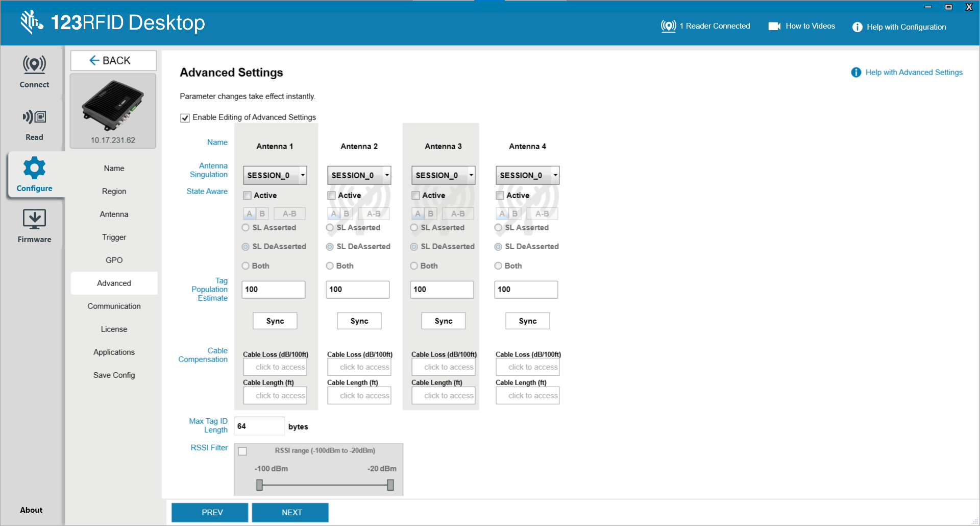980x526 pixels.
Task: Open How to Videos camera icon
Action: [775, 26]
